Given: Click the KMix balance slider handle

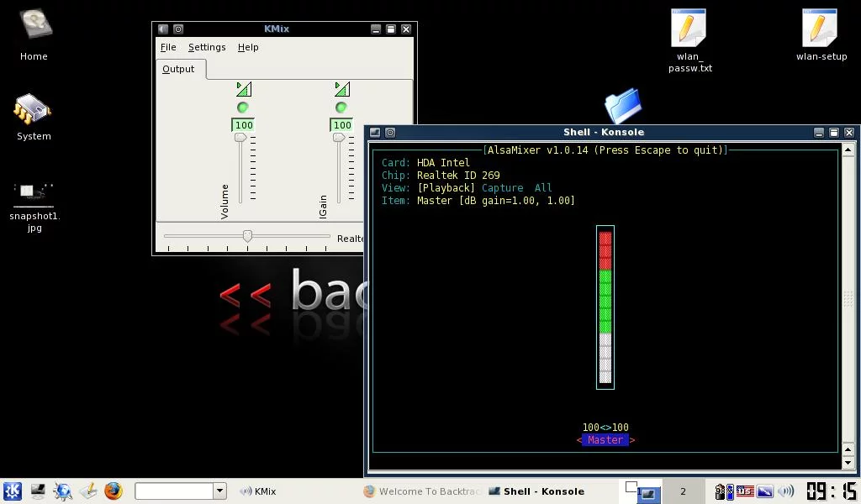Looking at the screenshot, I should coord(248,236).
